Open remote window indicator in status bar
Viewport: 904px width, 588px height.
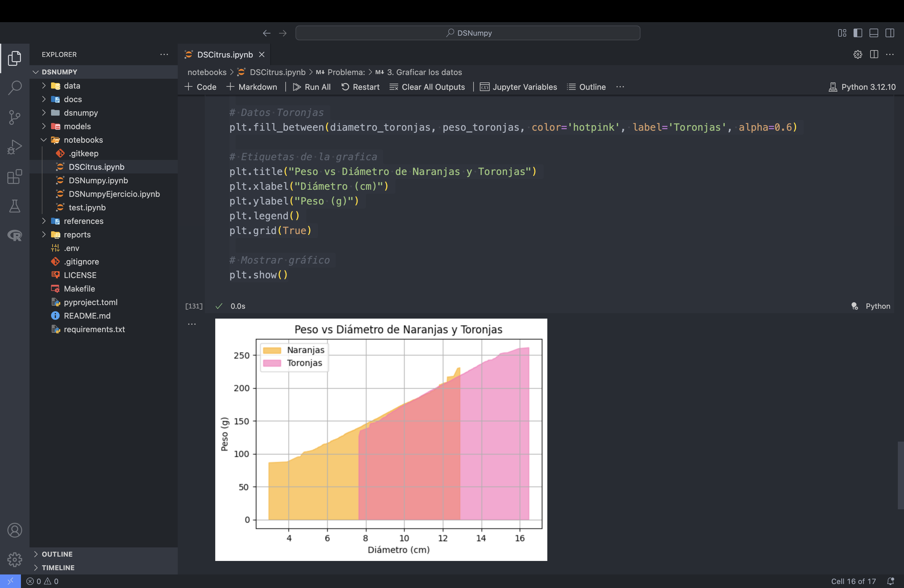(10, 581)
